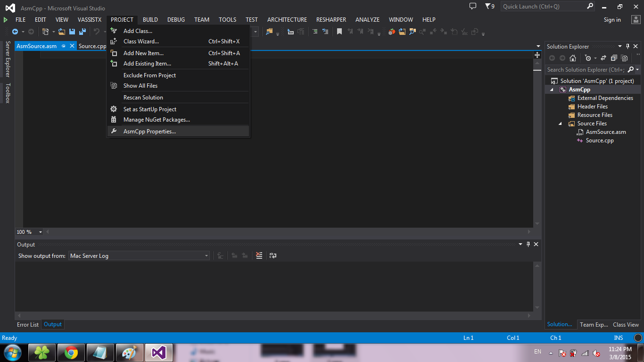Select Class Wizard menu entry
The image size is (644, 362).
point(178,41)
